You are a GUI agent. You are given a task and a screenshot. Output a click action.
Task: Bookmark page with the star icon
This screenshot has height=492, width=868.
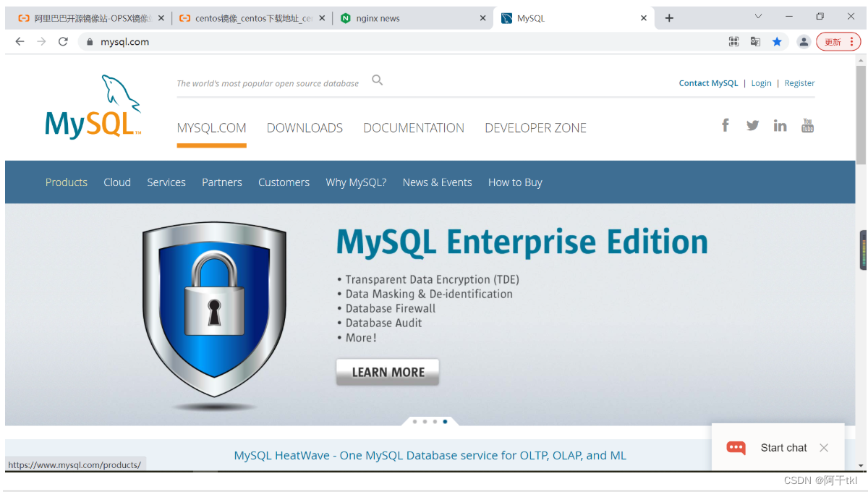point(777,41)
